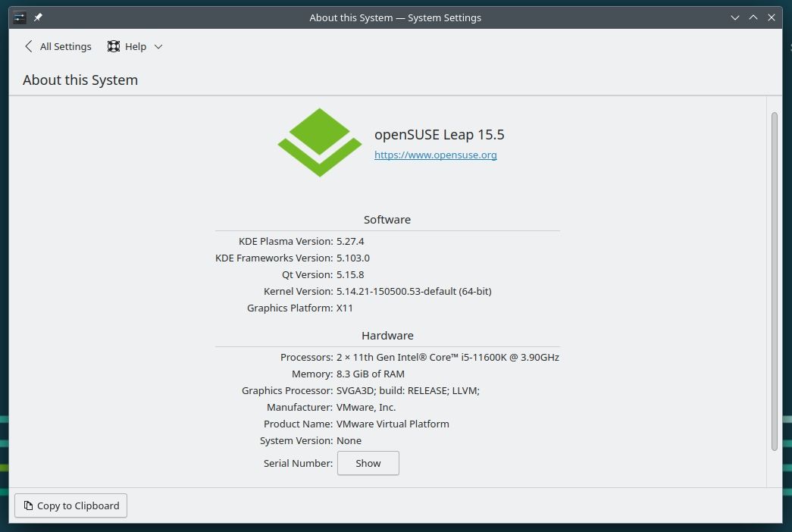Expand the Help dropdown arrow
Screen dimensions: 792x532
(158, 47)
